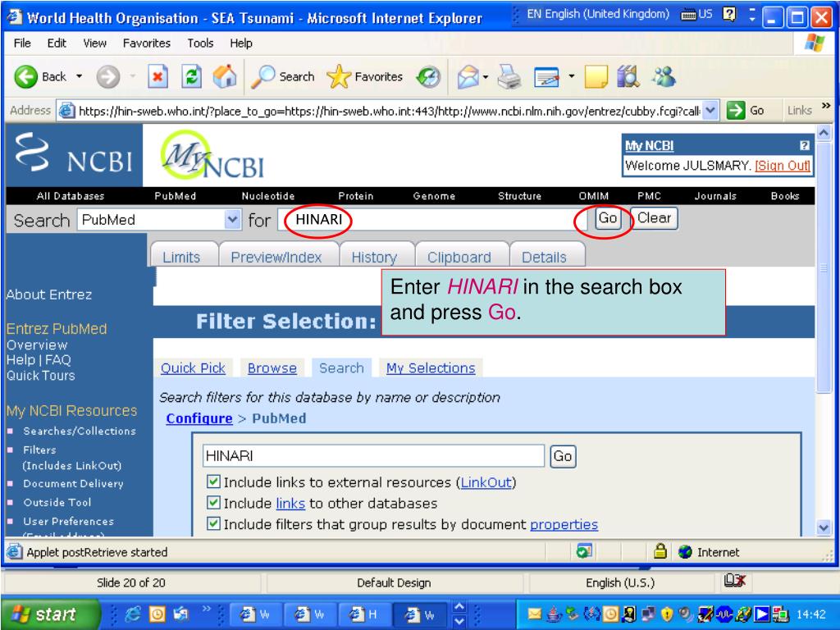
Task: Open the History toolbar icon
Action: (x=428, y=77)
